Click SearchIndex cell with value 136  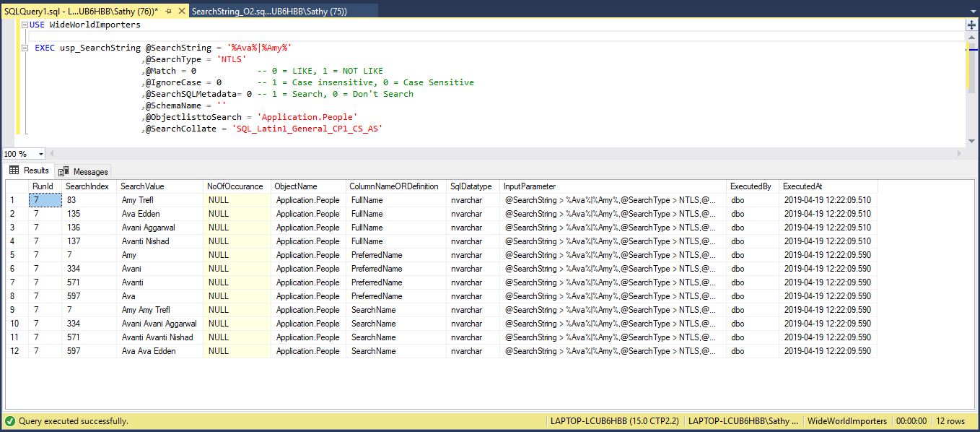[89, 228]
